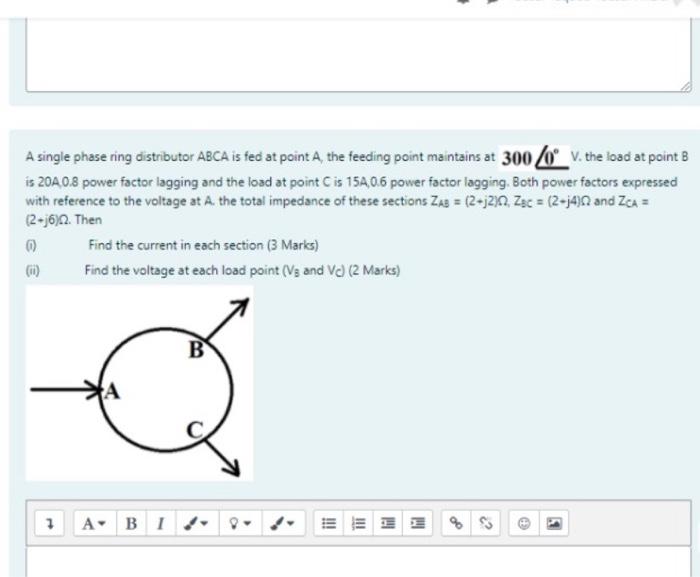This screenshot has height=577, width=700.
Task: Toggle italic formatting
Action: click(161, 523)
